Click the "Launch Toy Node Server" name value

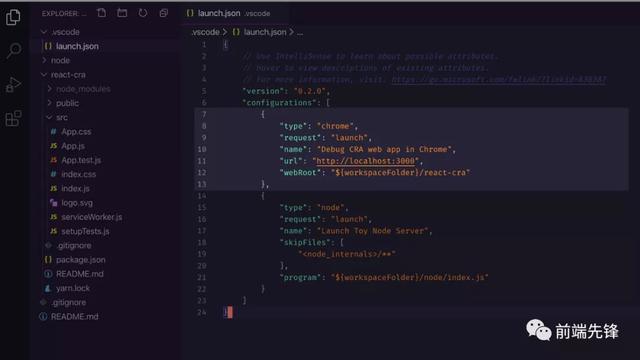(372, 231)
